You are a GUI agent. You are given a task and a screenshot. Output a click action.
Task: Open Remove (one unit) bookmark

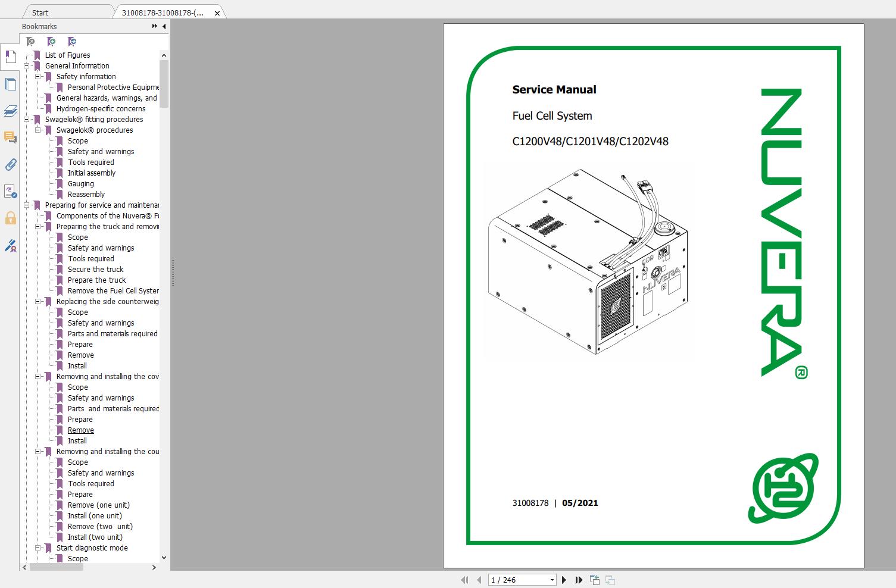tap(98, 505)
